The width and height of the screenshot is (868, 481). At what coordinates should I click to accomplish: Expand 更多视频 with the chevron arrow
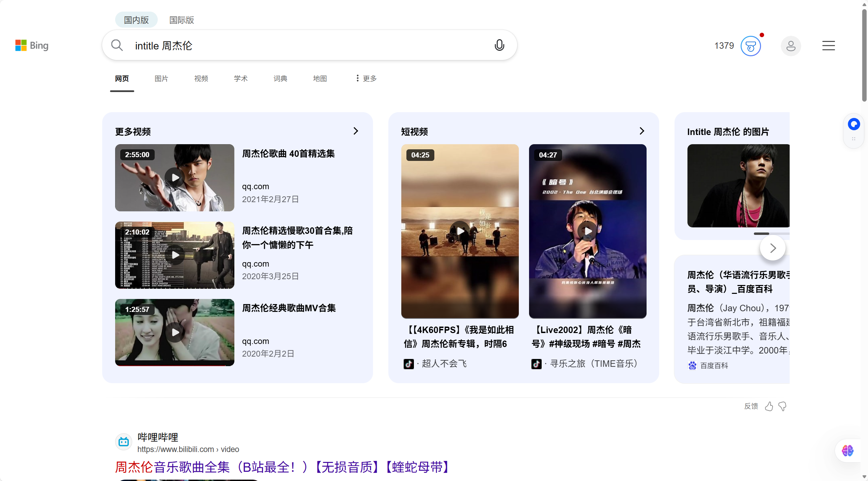click(356, 131)
